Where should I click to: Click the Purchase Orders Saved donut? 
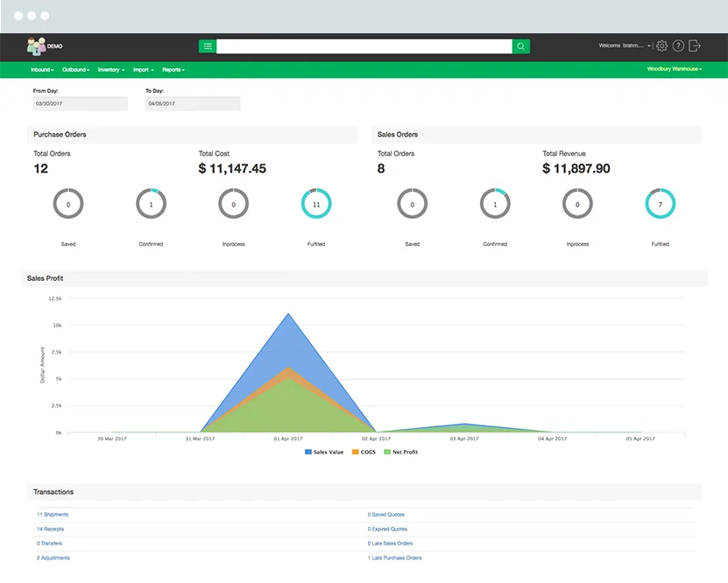(x=68, y=204)
